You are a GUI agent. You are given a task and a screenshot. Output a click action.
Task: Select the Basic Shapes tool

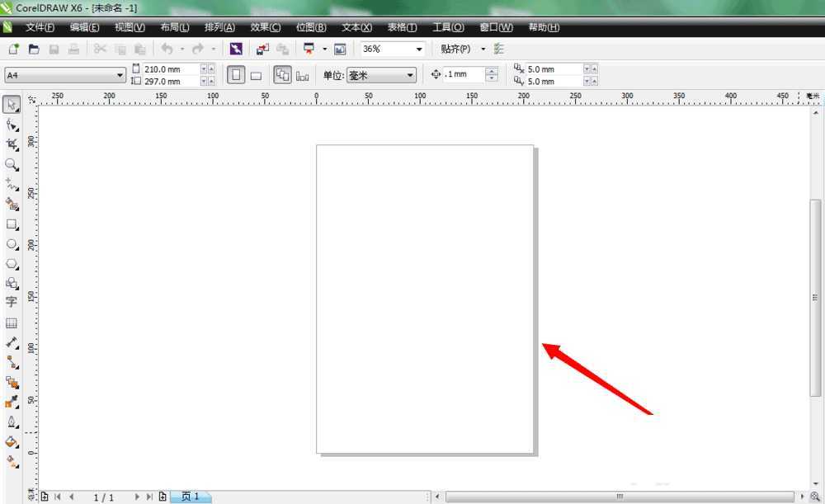(12, 284)
